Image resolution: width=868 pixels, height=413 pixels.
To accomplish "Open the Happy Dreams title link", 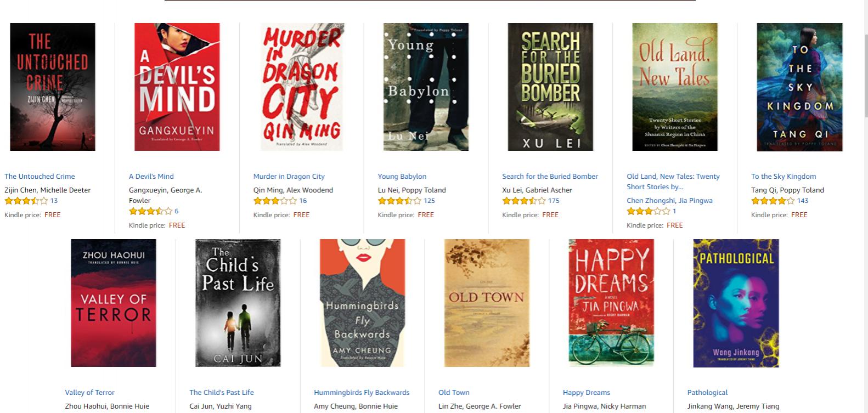I will (586, 392).
